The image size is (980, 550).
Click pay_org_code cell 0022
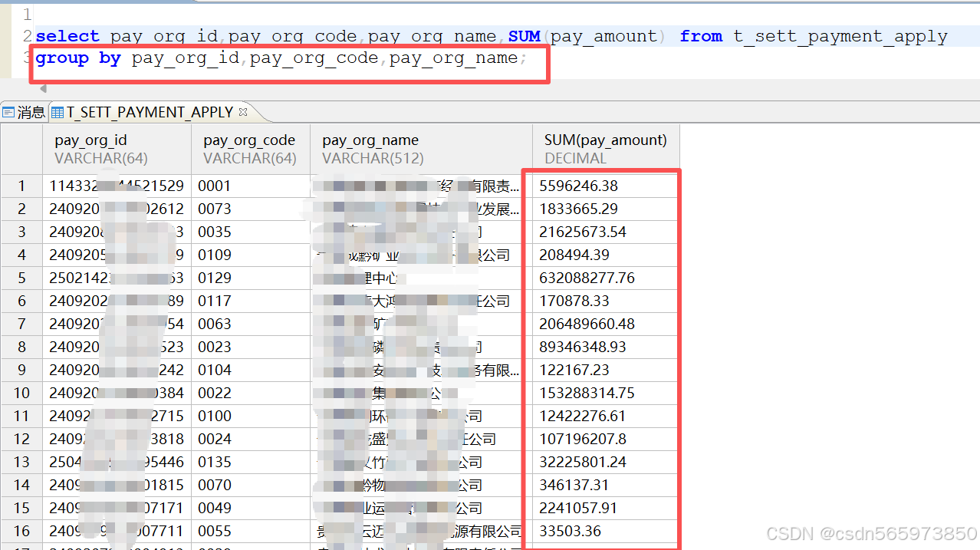click(x=251, y=393)
